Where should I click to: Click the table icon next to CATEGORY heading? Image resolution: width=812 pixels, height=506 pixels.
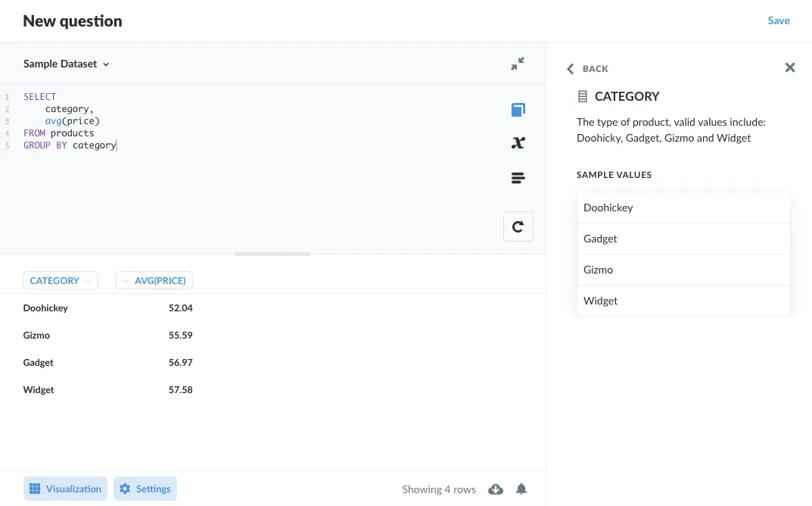pos(582,95)
